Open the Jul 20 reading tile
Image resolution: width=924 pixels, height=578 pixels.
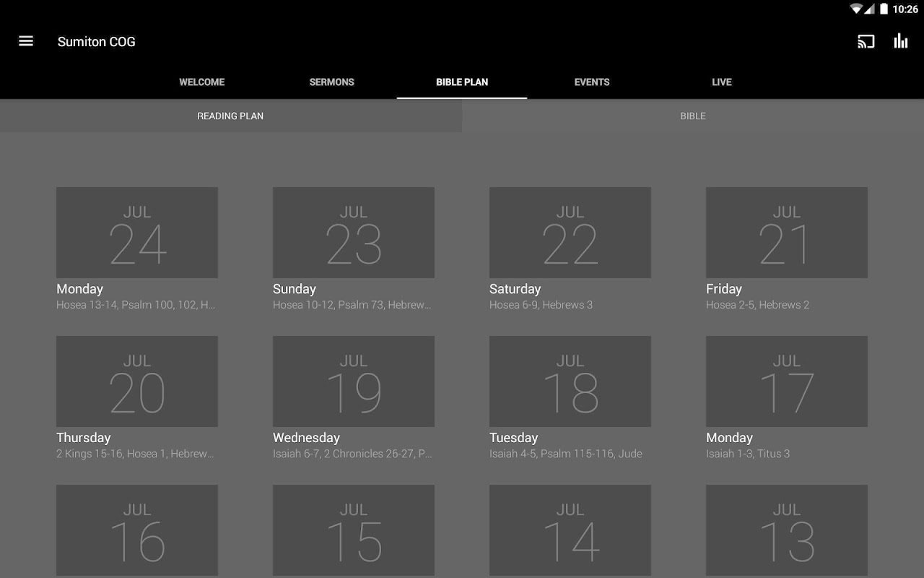pyautogui.click(x=137, y=381)
